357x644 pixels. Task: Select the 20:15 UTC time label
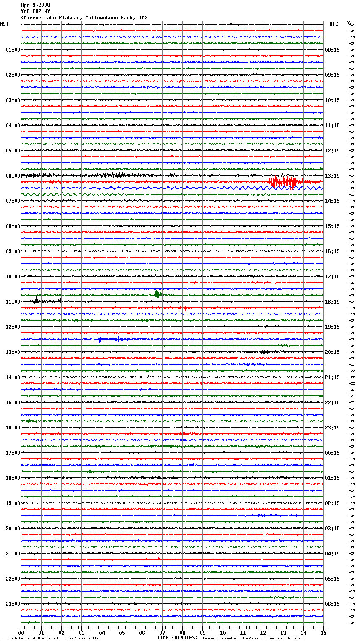coord(332,352)
